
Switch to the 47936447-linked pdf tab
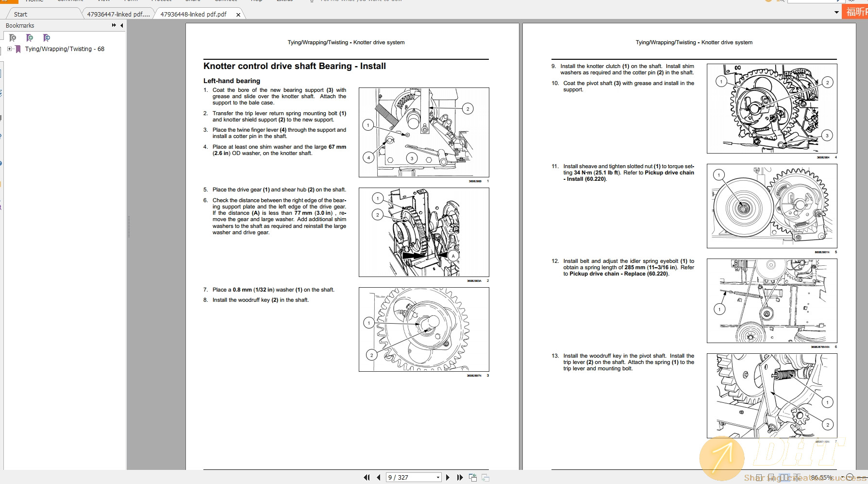click(118, 14)
